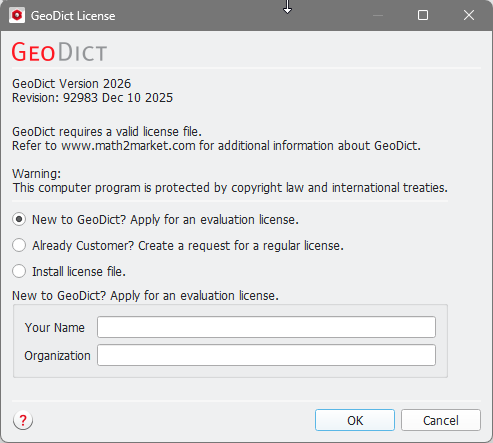Open help via the question mark icon
This screenshot has height=443, width=493.
(x=23, y=420)
